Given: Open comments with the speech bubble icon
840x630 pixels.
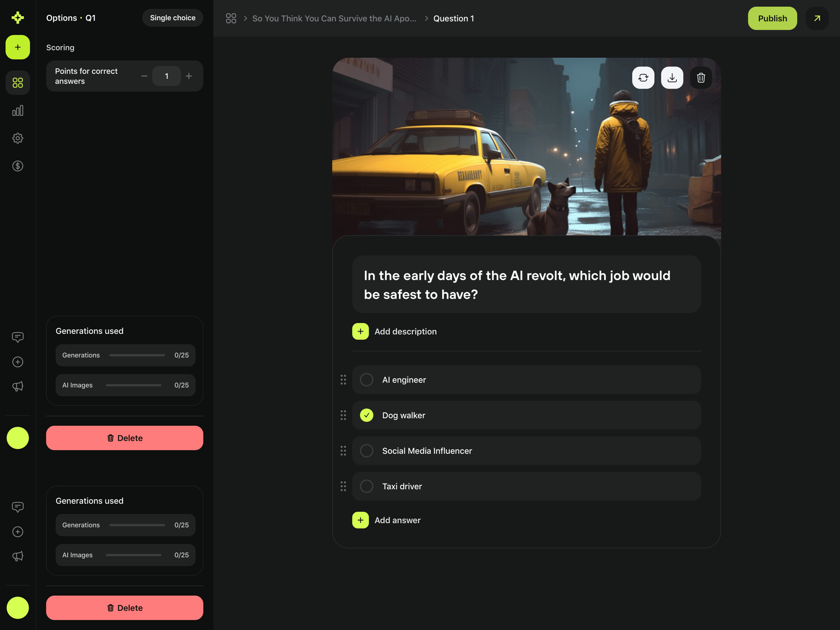Looking at the screenshot, I should coord(17,337).
